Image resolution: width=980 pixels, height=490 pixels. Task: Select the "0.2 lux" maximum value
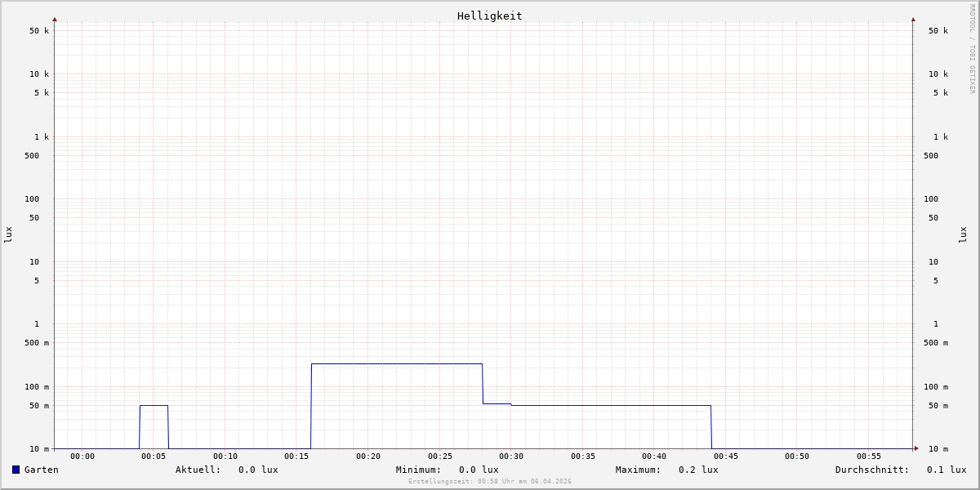698,470
